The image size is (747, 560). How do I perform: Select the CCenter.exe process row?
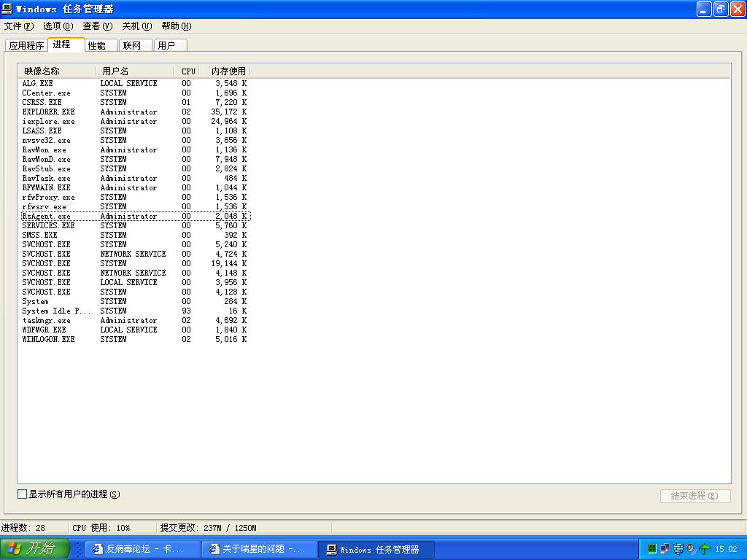pyautogui.click(x=135, y=93)
